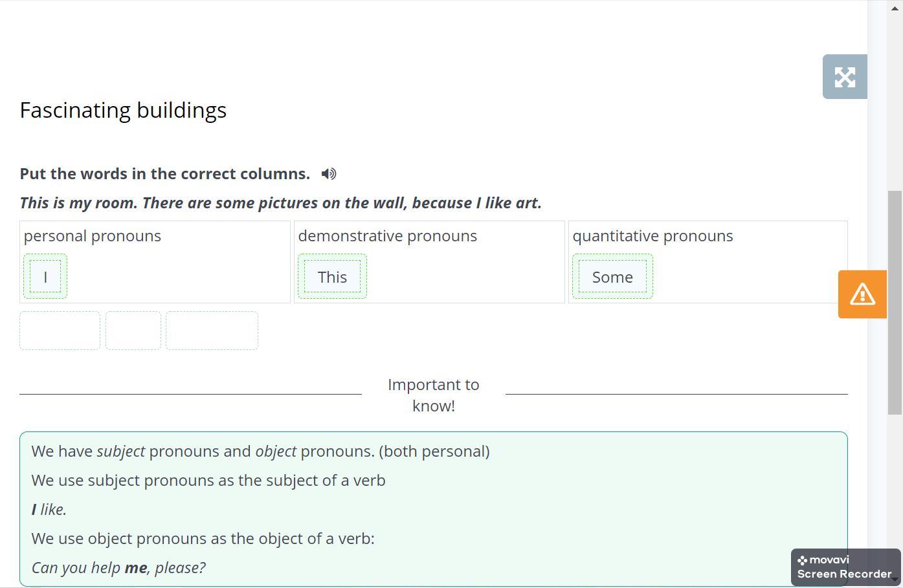Click the vertical scrollbar thumb
Image resolution: width=903 pixels, height=588 pixels.
895,302
